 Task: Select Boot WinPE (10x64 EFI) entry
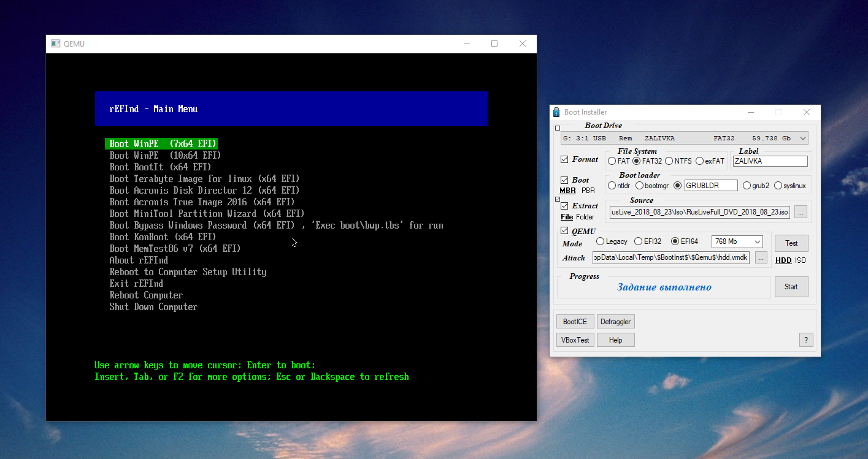pyautogui.click(x=165, y=155)
